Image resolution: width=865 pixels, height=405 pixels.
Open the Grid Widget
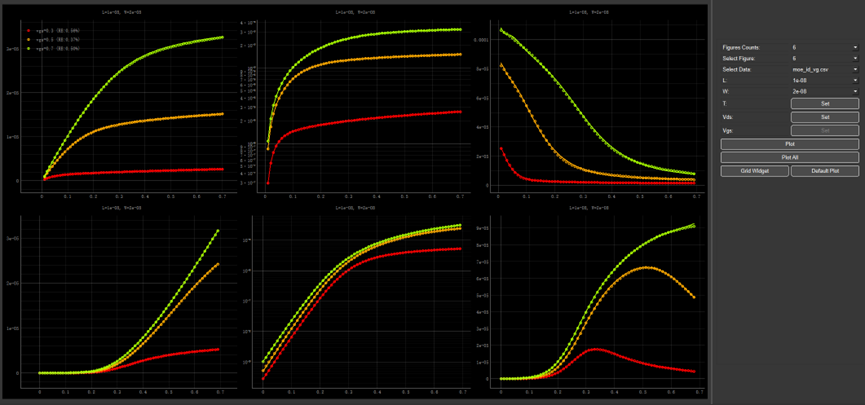pyautogui.click(x=754, y=171)
